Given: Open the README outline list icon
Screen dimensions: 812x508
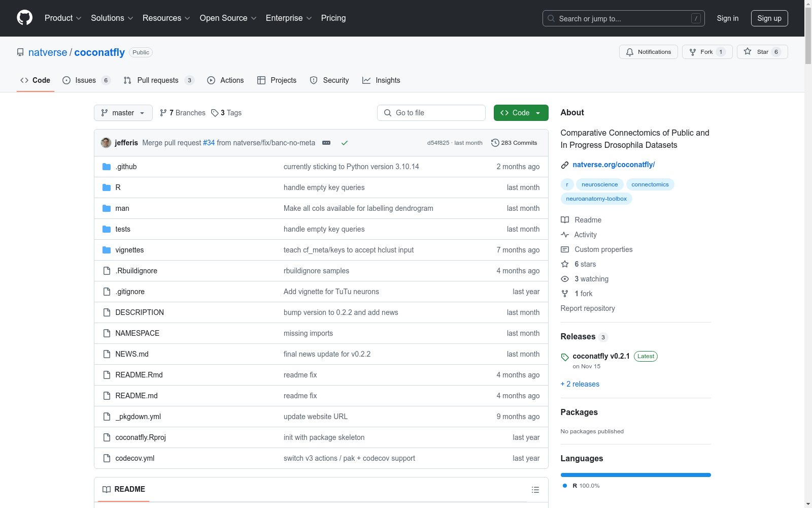Looking at the screenshot, I should [x=535, y=490].
